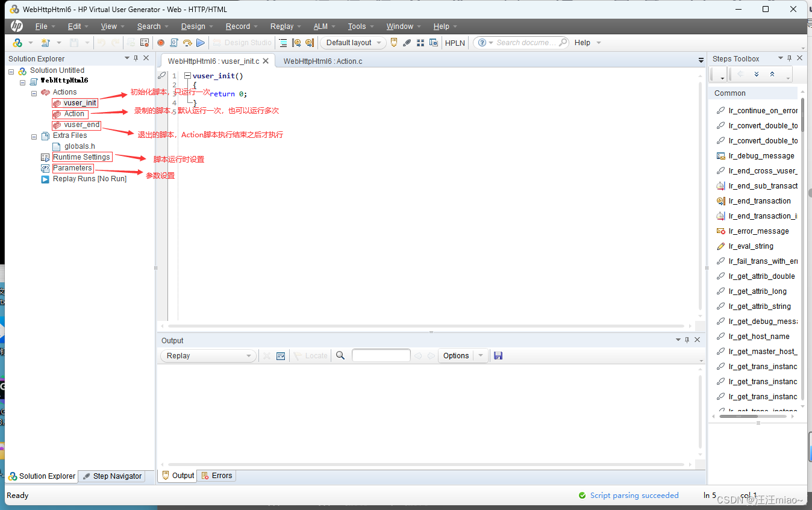812x510 pixels.
Task: Click the HPLN toolbar button
Action: (x=455, y=43)
